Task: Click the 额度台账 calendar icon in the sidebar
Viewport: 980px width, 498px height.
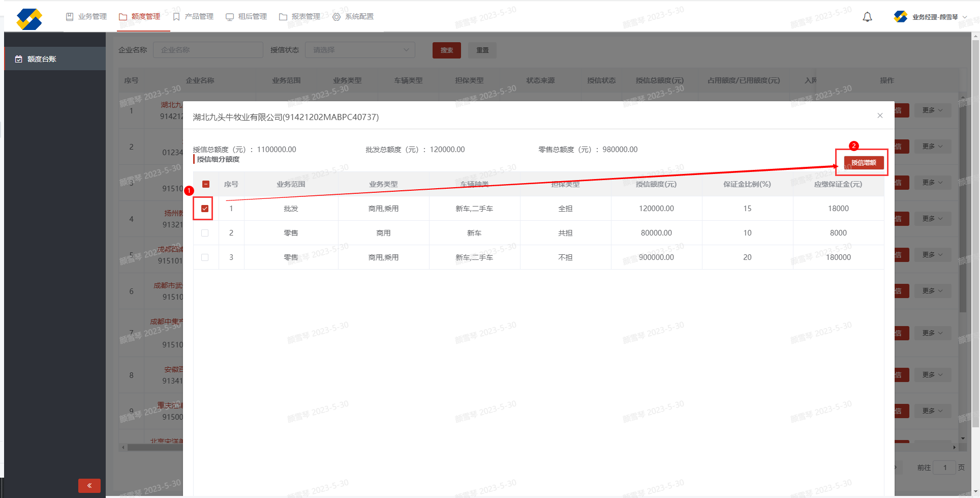Action: (19, 59)
